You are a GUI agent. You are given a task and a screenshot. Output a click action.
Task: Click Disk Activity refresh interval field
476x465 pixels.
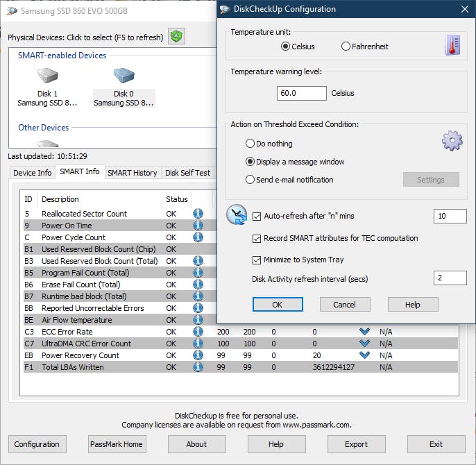(450, 278)
